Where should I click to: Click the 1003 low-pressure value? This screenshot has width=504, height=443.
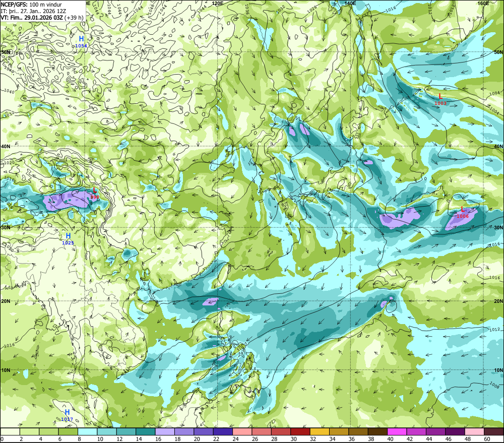[440, 103]
